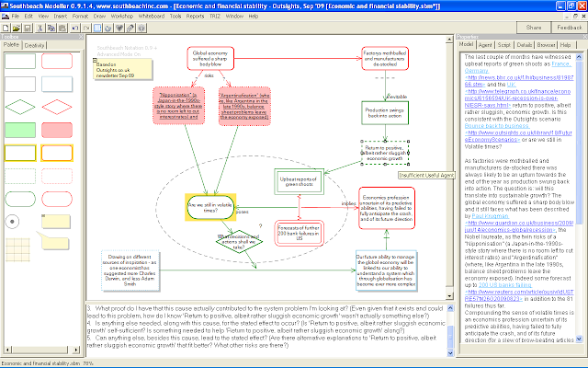Click the Open folder toolbar icon
Viewport: 588px width, 368px height.
(x=17, y=29)
